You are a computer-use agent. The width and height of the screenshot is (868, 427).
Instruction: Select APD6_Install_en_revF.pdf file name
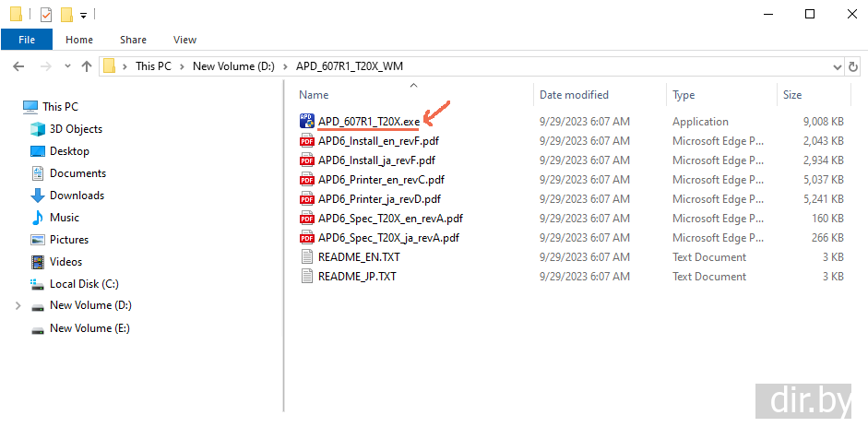378,141
